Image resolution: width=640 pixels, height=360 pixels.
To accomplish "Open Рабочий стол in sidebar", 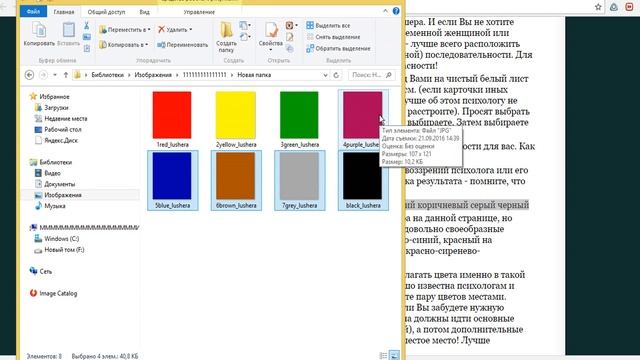I will pyautogui.click(x=62, y=130).
